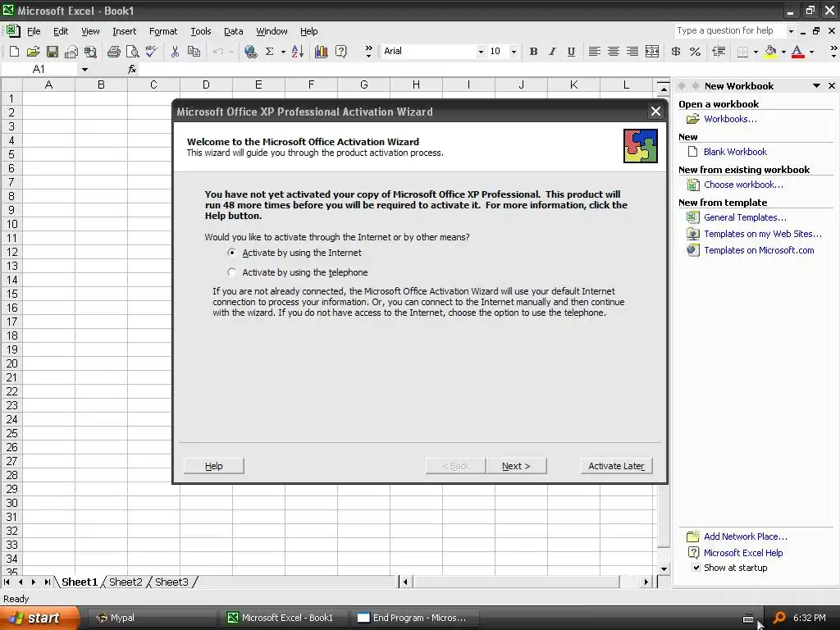Click the Name Box showing A1
840x630 pixels.
[x=39, y=69]
